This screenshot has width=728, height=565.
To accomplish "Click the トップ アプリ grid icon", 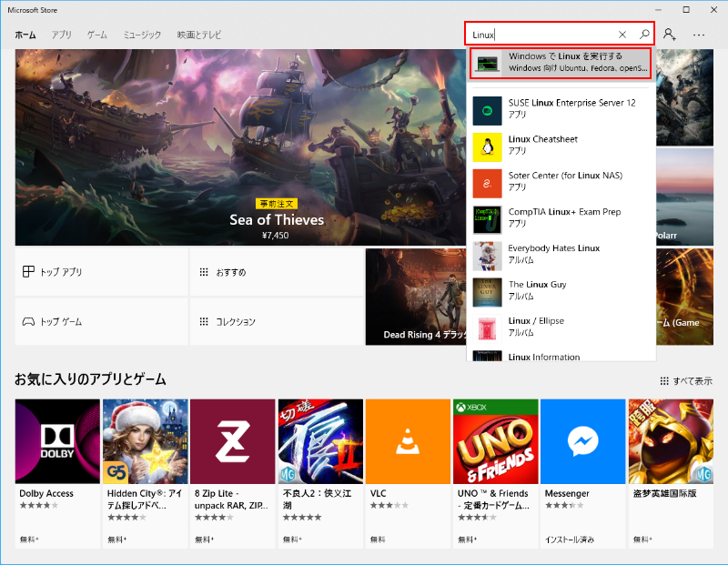I will pyautogui.click(x=28, y=272).
